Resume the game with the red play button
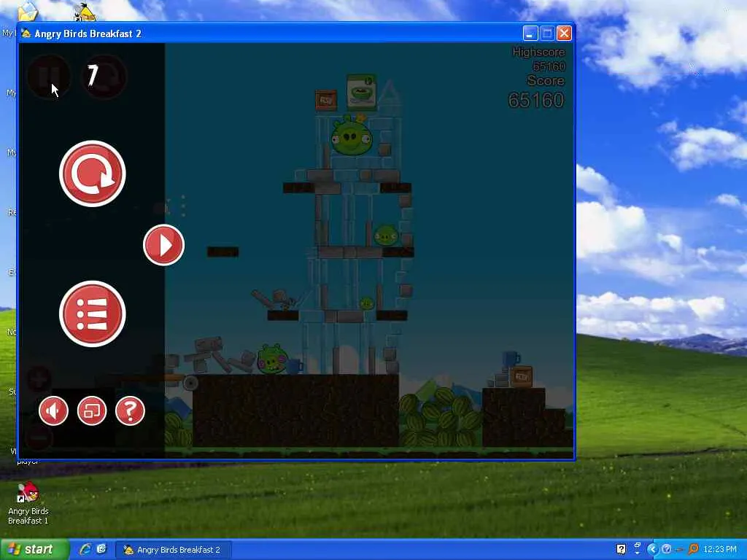The width and height of the screenshot is (747, 560). coord(164,245)
